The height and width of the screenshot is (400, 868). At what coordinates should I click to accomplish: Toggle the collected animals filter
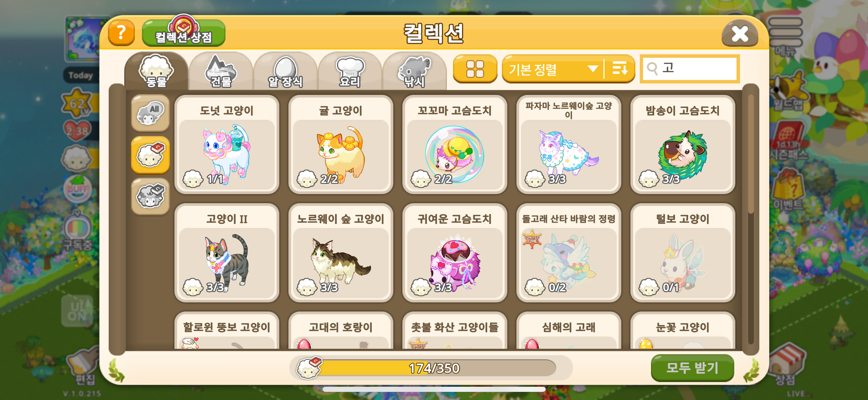(x=150, y=155)
